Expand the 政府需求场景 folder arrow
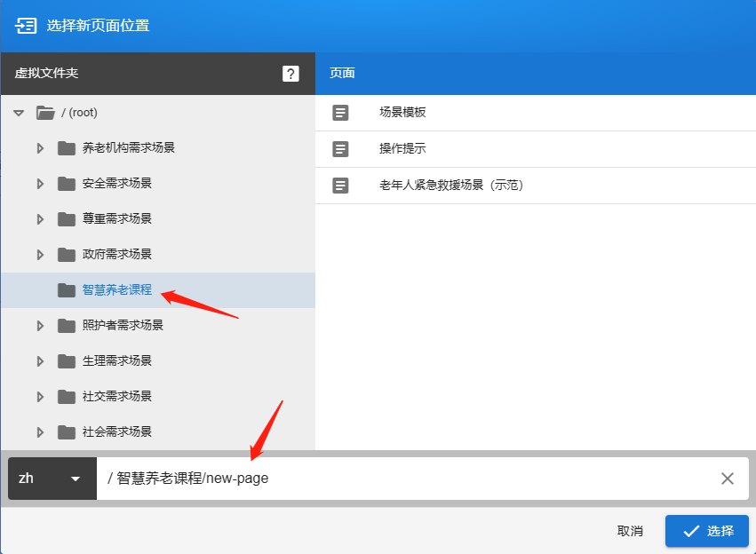The width and height of the screenshot is (756, 554). pyautogui.click(x=40, y=255)
